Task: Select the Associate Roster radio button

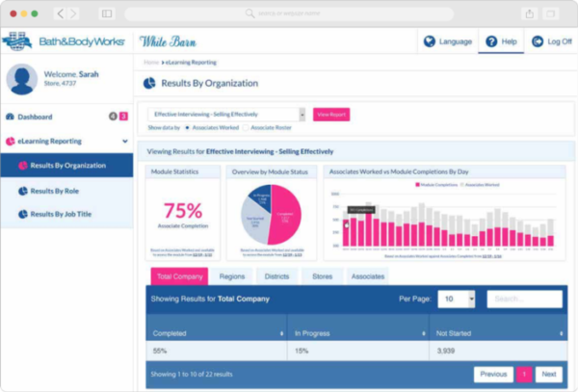Action: coord(246,127)
